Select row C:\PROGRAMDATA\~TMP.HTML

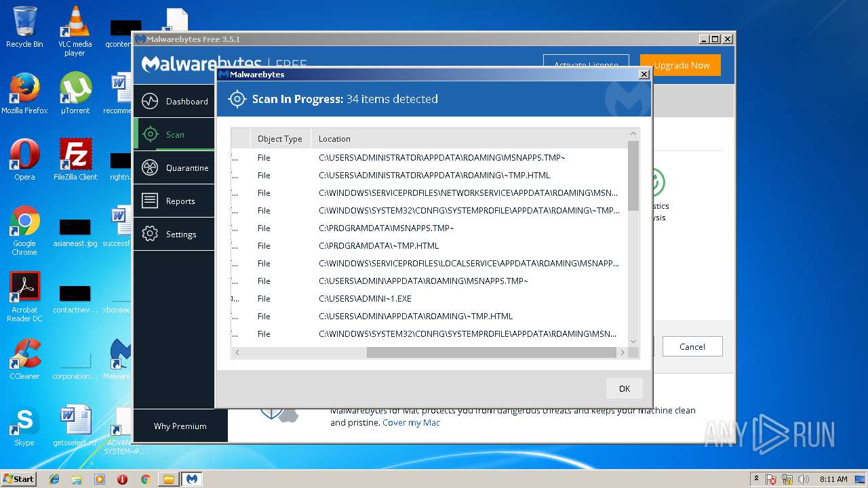[429, 246]
